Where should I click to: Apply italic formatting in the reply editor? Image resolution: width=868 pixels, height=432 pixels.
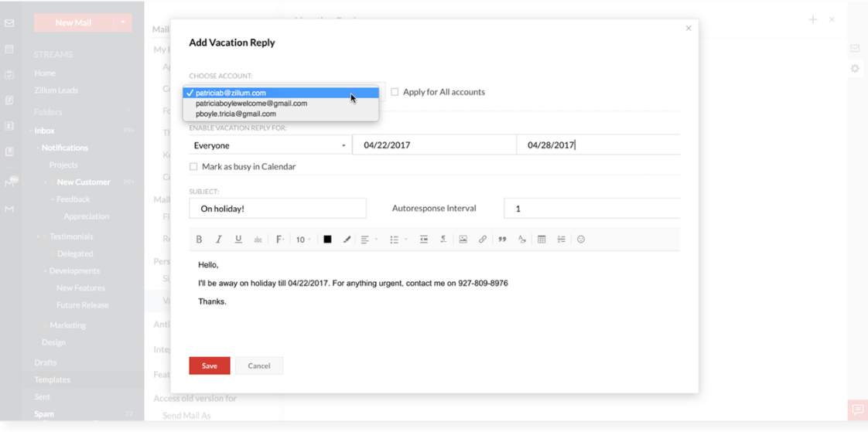pos(219,240)
